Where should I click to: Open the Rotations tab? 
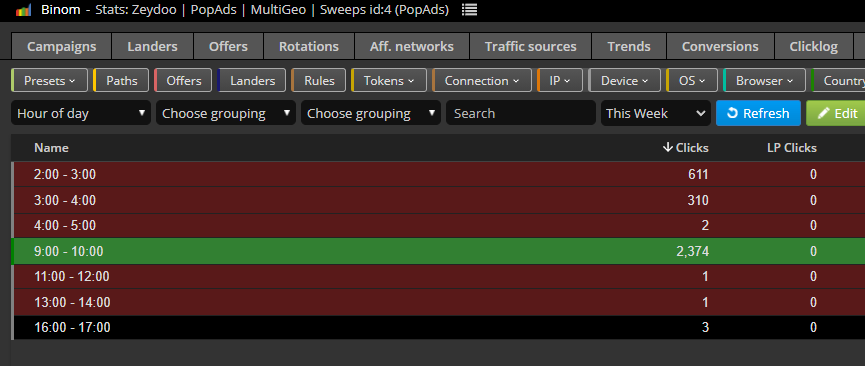309,46
